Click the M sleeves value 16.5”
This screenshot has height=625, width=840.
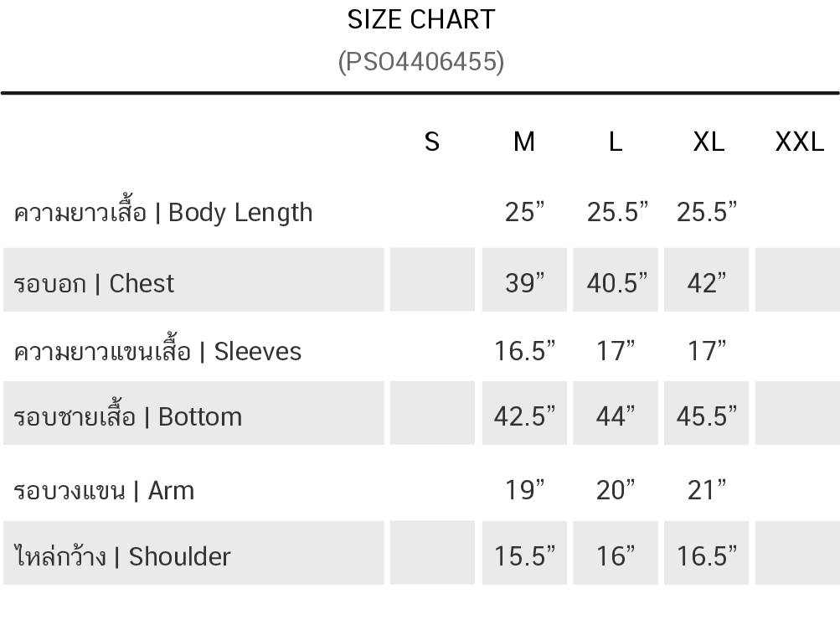[524, 350]
